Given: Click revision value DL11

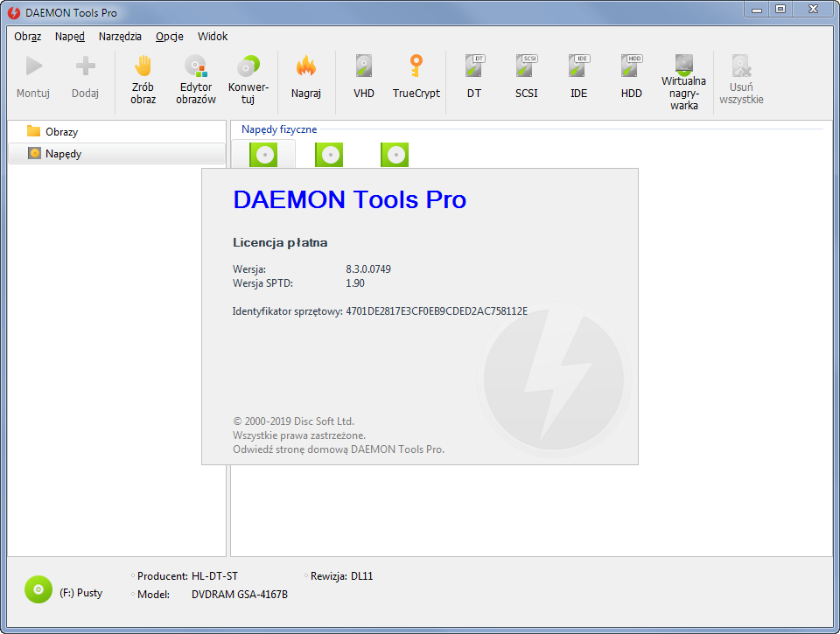Looking at the screenshot, I should point(361,576).
